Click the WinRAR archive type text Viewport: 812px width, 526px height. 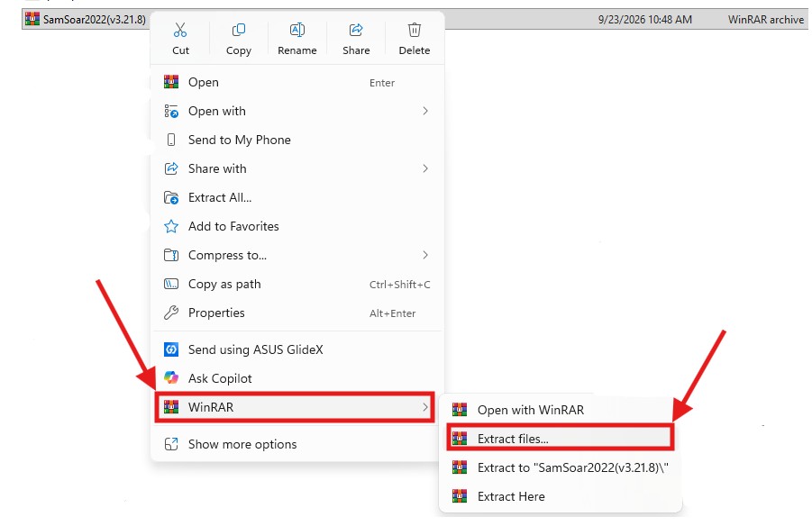pos(766,20)
